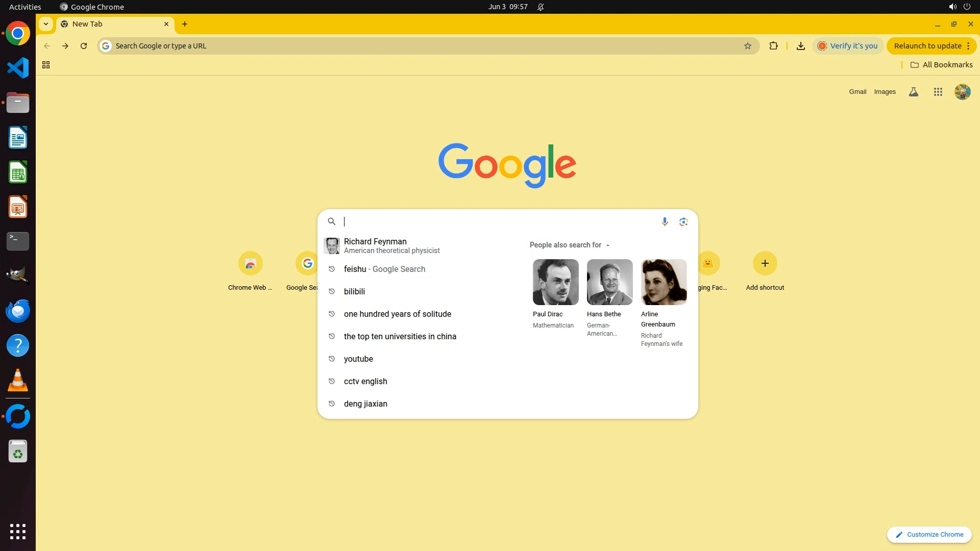Click the Gmail link
The width and height of the screenshot is (980, 551).
(857, 92)
